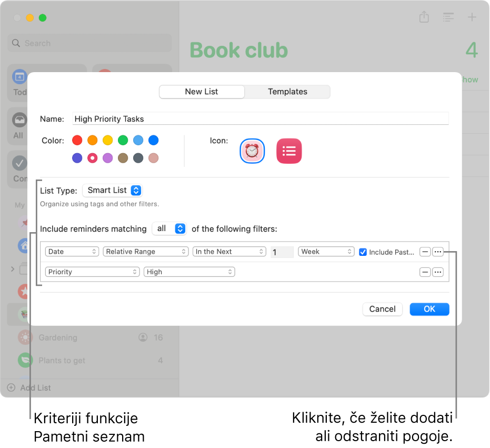Viewport: 490px width, 448px height.
Task: Switch to the New List tab
Action: [202, 92]
